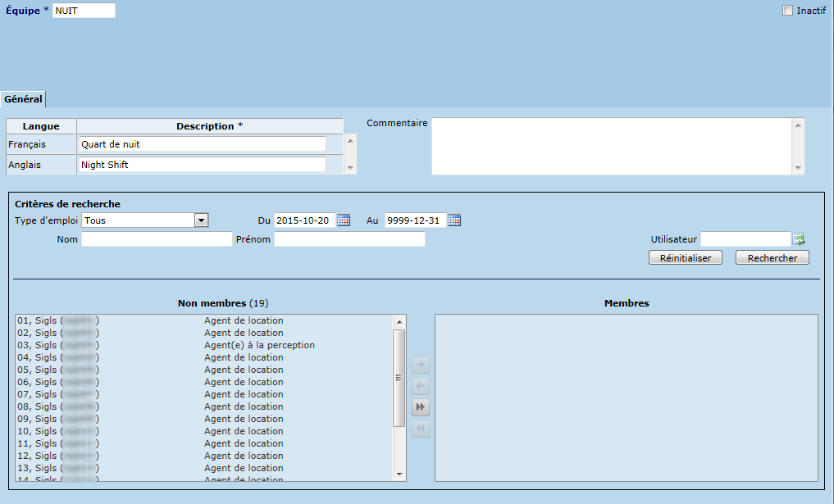Select the 03, Sigls Agent(e) à la perception row
This screenshot has height=504, width=834.
click(x=203, y=345)
